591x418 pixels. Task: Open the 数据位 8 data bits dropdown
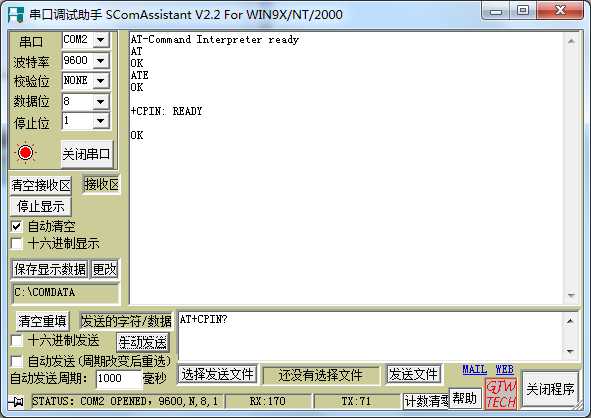click(x=101, y=101)
